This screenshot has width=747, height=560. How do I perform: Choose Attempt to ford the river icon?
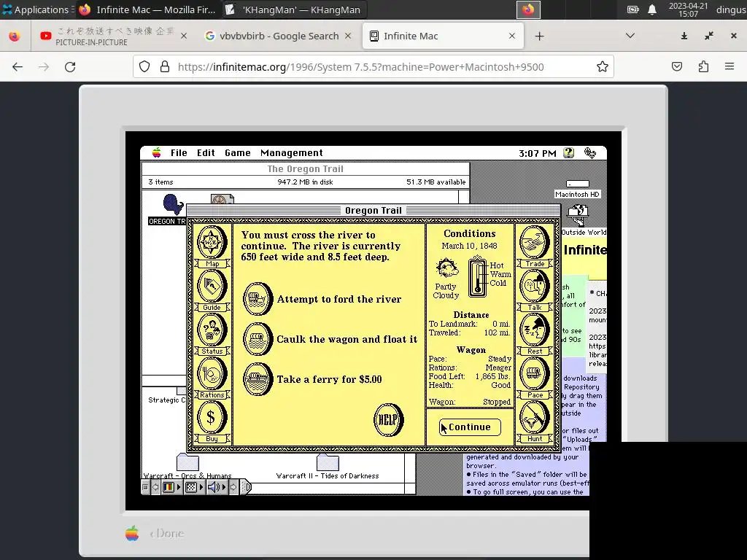pyautogui.click(x=258, y=299)
